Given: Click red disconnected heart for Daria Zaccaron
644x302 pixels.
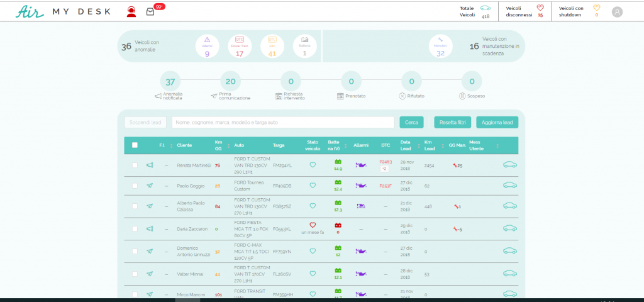Looking at the screenshot, I should [x=313, y=225].
